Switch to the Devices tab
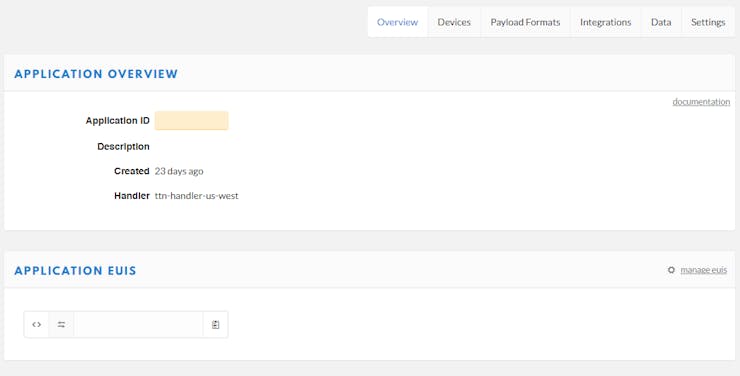Viewport: 740px width, 376px height. click(454, 22)
